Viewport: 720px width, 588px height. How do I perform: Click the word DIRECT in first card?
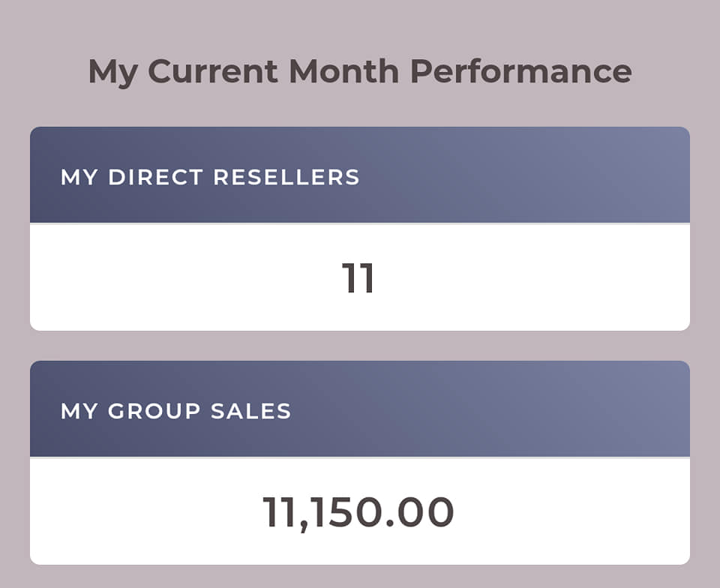coord(156,177)
